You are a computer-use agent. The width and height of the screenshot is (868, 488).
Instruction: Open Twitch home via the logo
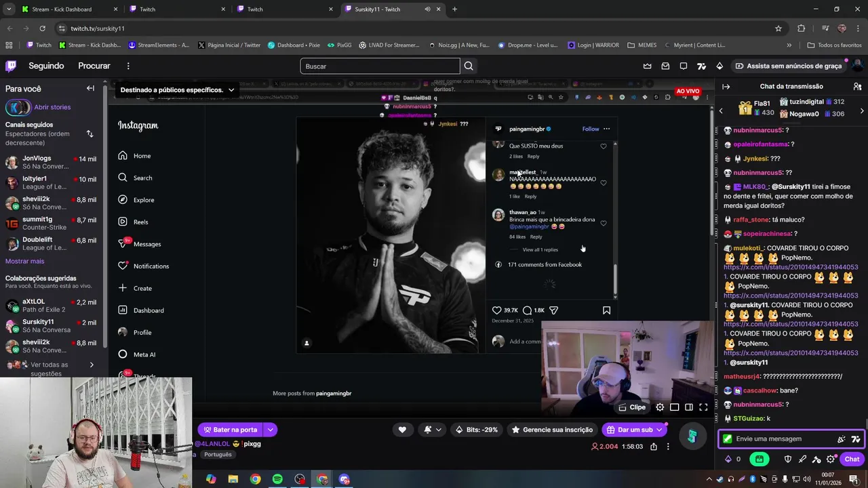(x=11, y=66)
